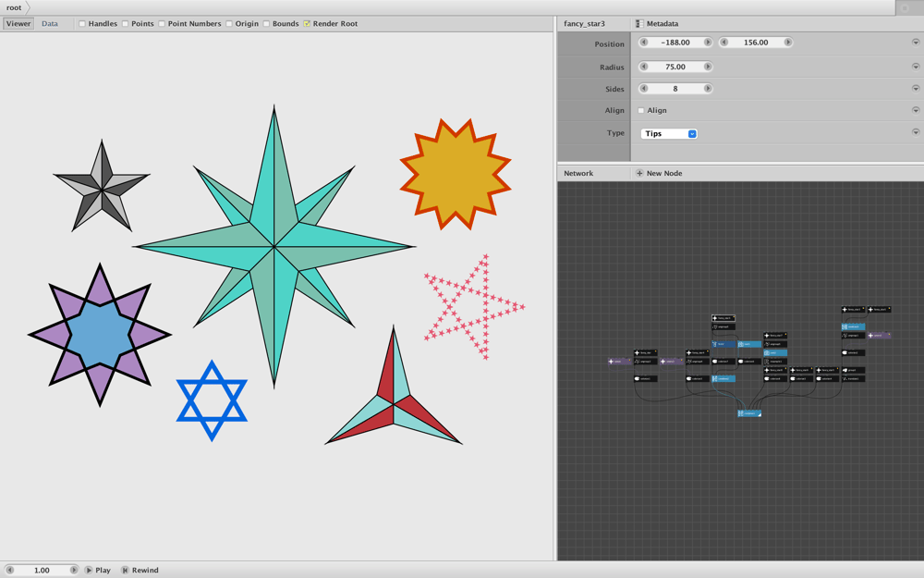
Task: Open the Type row options arrow
Action: pos(916,132)
